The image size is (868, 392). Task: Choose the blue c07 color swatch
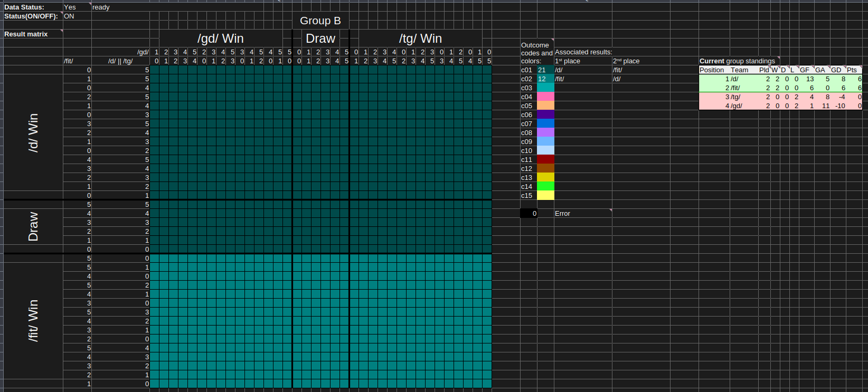pos(545,124)
